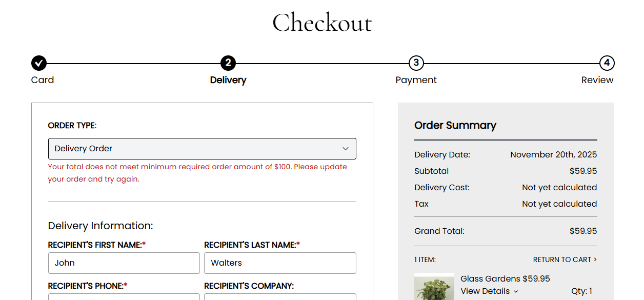Viewport: 644px width, 300px height.
Task: Click the Recipient's Last Name field
Action: pos(280,263)
